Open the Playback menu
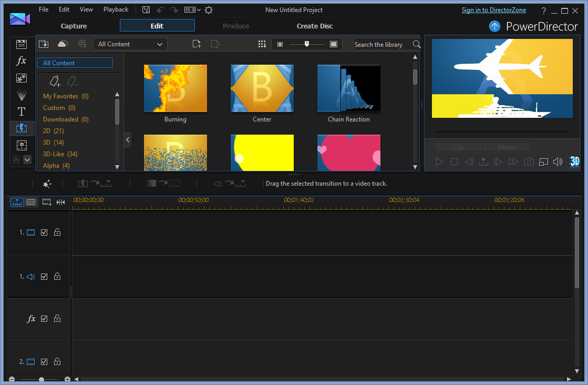The width and height of the screenshot is (588, 385). pyautogui.click(x=116, y=9)
